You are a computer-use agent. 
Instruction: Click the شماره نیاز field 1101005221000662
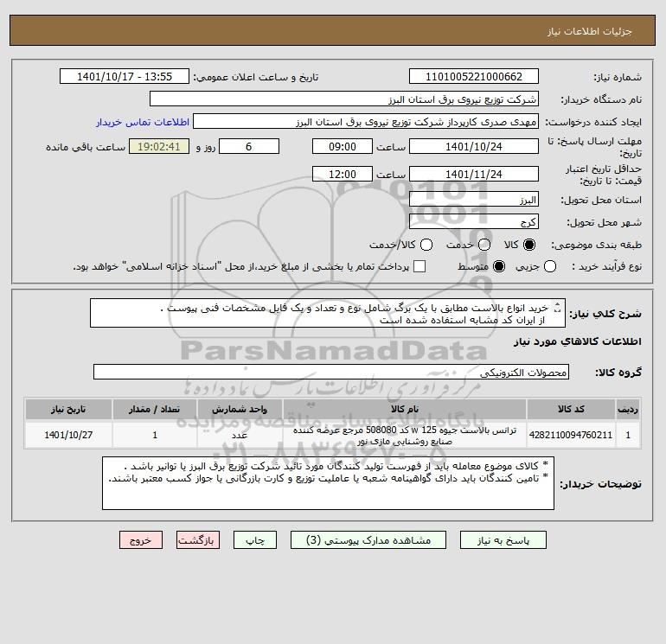pyautogui.click(x=474, y=76)
